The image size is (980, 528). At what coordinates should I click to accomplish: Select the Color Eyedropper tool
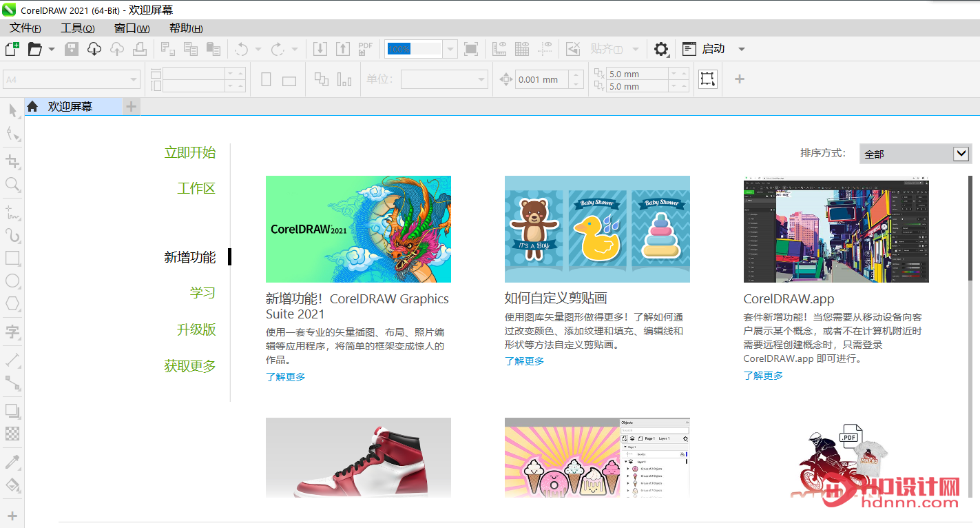pyautogui.click(x=12, y=462)
